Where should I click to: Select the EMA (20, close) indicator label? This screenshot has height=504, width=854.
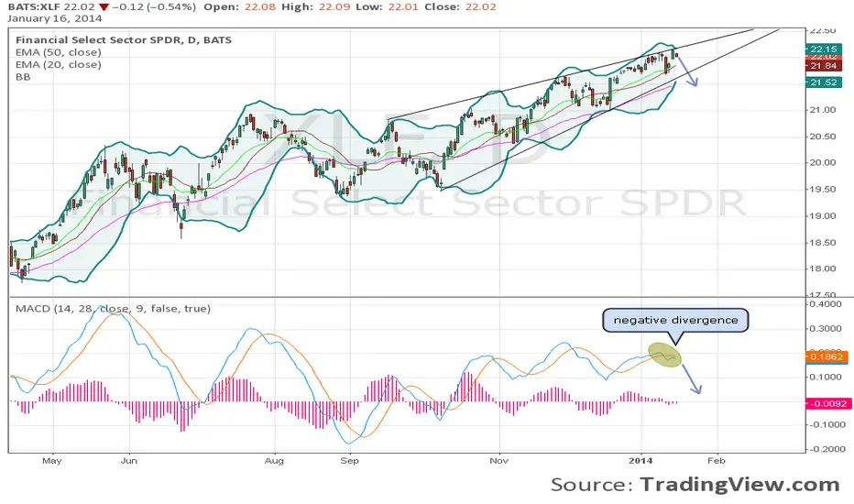click(x=59, y=64)
